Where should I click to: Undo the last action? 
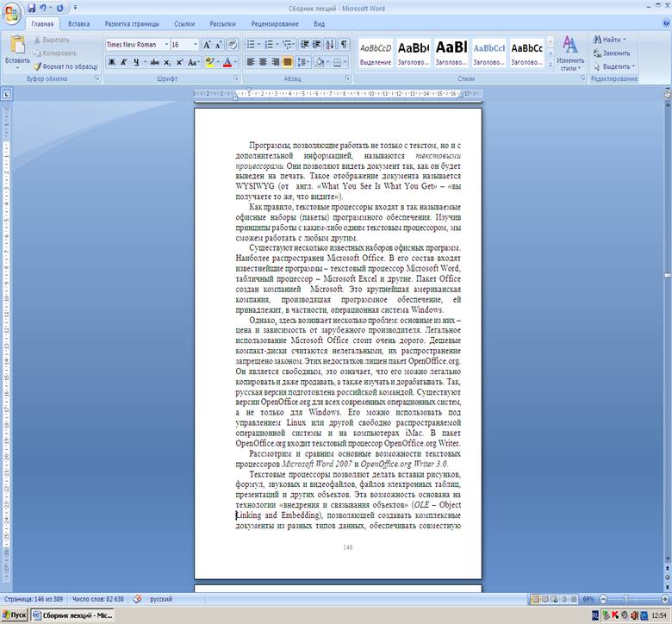(x=43, y=8)
